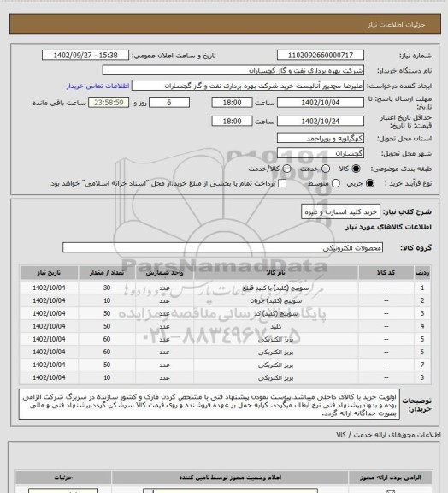Viewport: 448px width, 493px height.
Task: Click the buyer organization name field
Action: 233,70
